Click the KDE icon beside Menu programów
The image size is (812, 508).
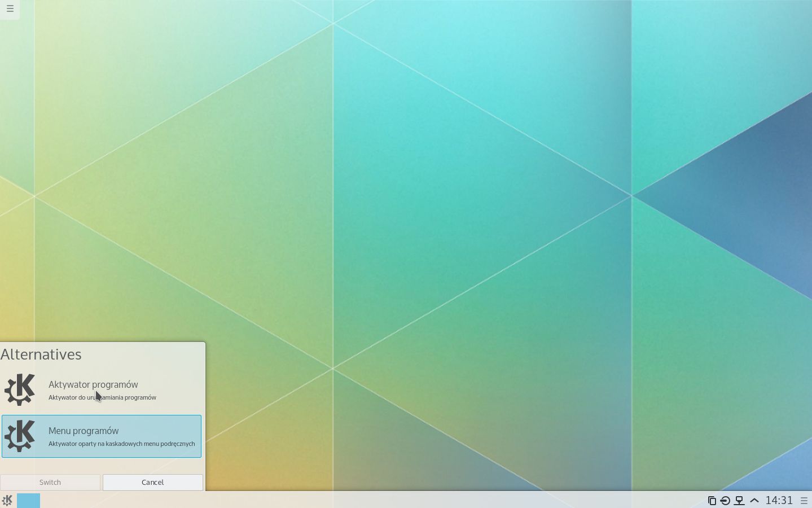(x=20, y=436)
